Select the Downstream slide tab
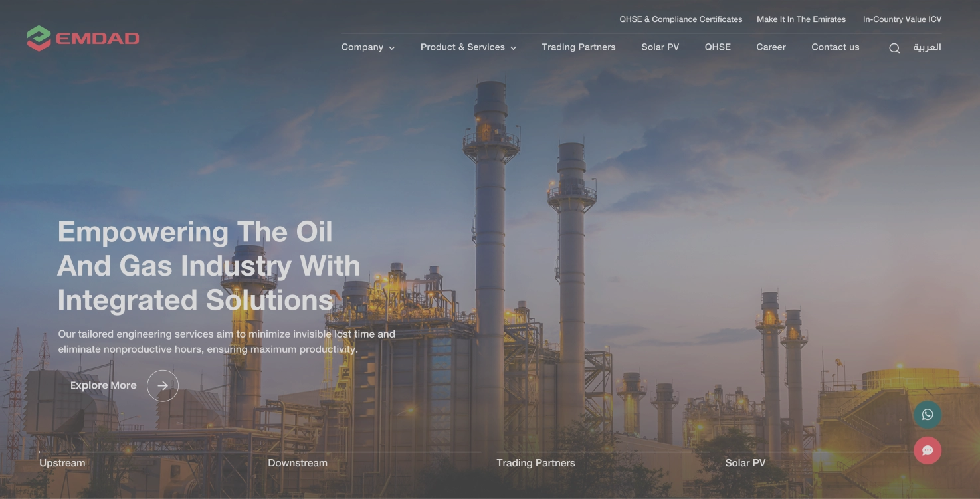The width and height of the screenshot is (980, 499). pos(298,463)
